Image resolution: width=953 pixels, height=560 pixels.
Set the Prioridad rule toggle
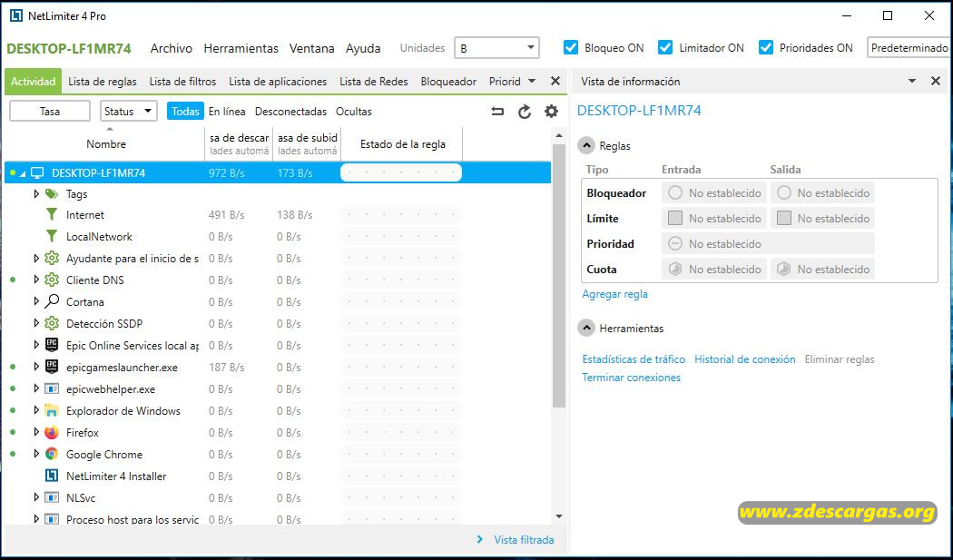[x=675, y=244]
